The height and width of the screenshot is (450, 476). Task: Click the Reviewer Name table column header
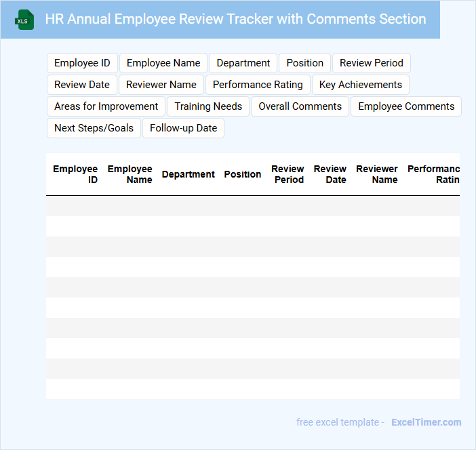point(377,174)
